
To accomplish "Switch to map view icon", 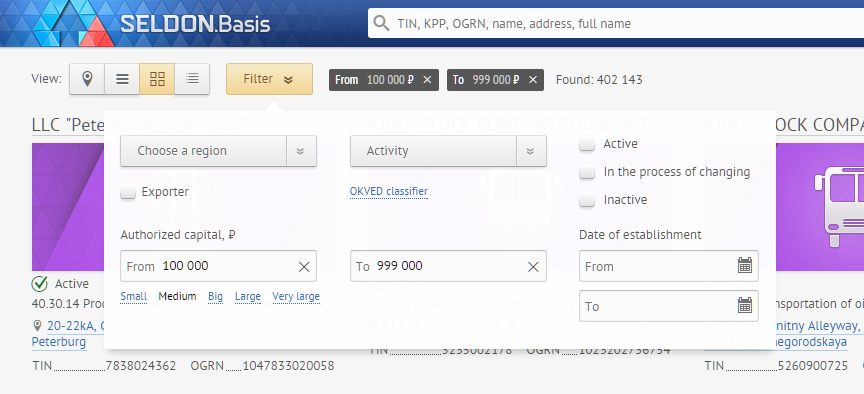I will (87, 79).
